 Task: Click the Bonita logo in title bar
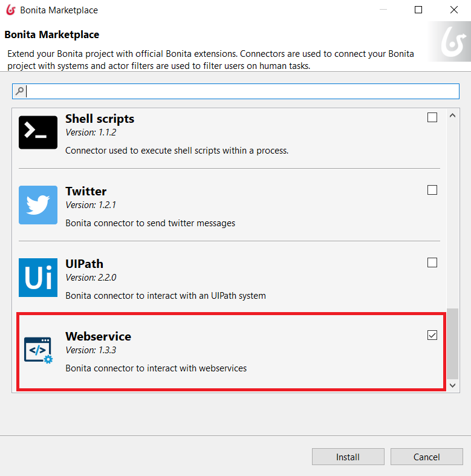[11, 10]
